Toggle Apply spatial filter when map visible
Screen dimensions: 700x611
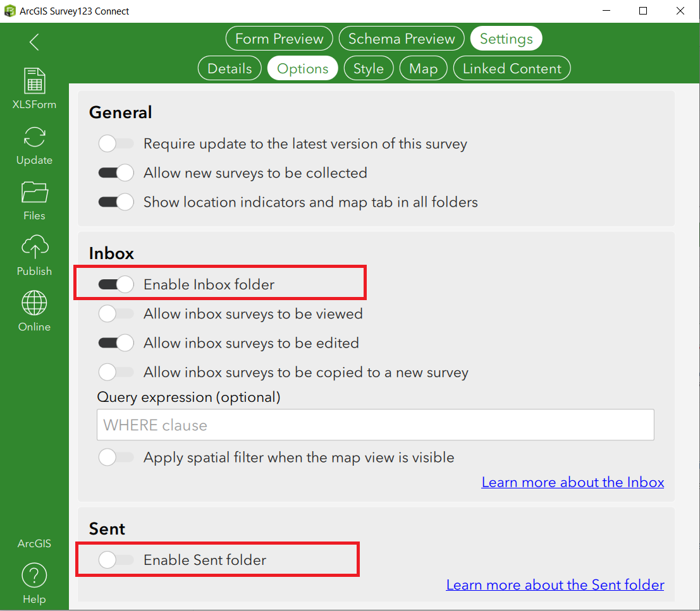point(116,457)
